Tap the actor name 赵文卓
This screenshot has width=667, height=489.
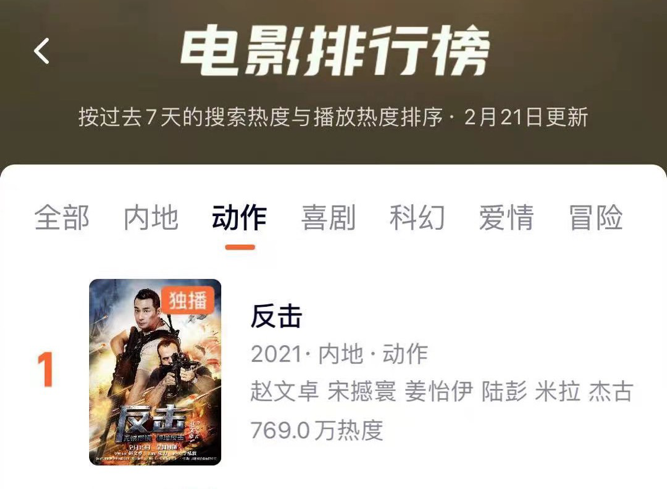(285, 391)
